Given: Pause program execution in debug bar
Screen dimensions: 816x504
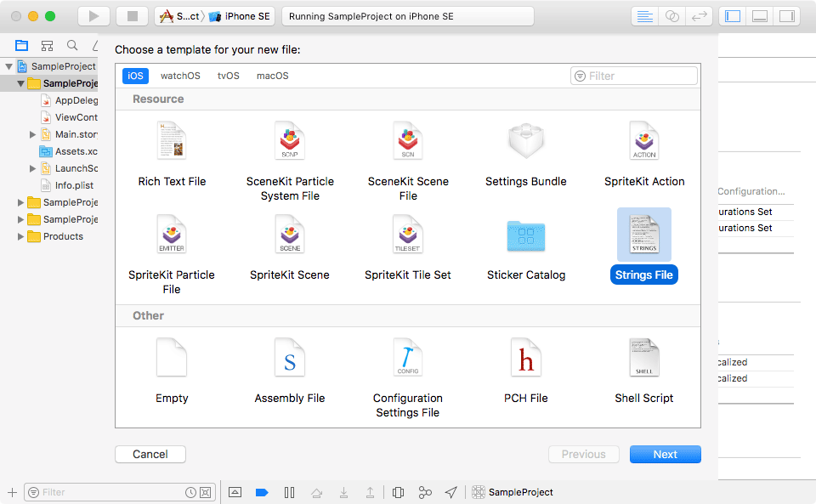Looking at the screenshot, I should (289, 492).
